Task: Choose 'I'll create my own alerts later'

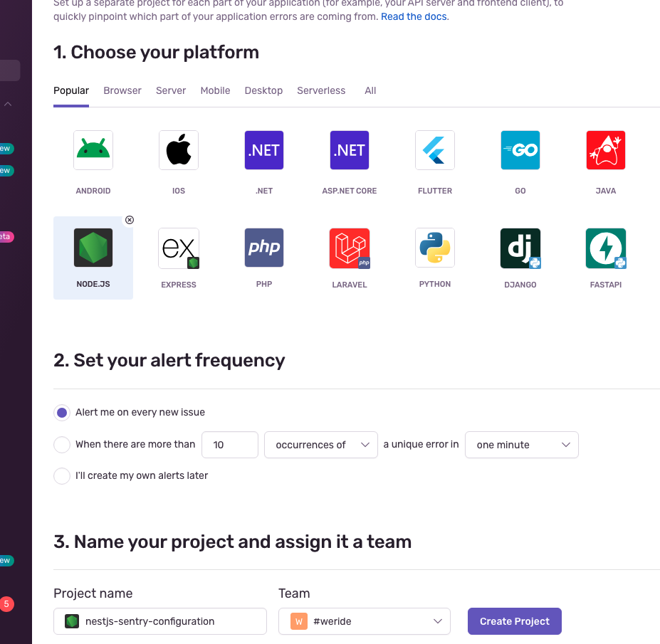Action: pos(62,476)
